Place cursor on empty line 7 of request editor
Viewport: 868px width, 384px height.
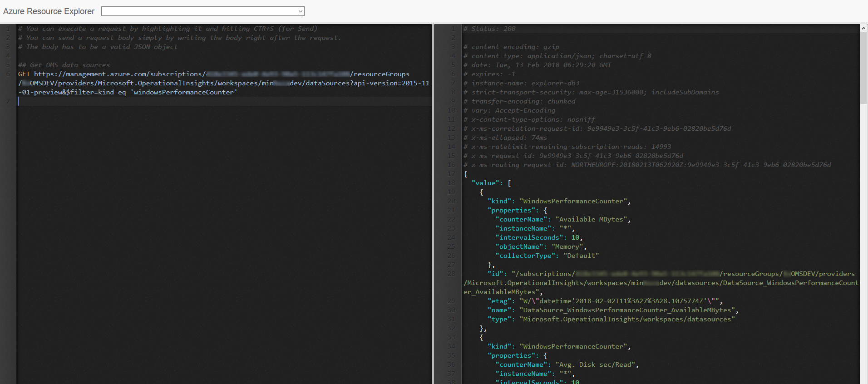pos(224,101)
